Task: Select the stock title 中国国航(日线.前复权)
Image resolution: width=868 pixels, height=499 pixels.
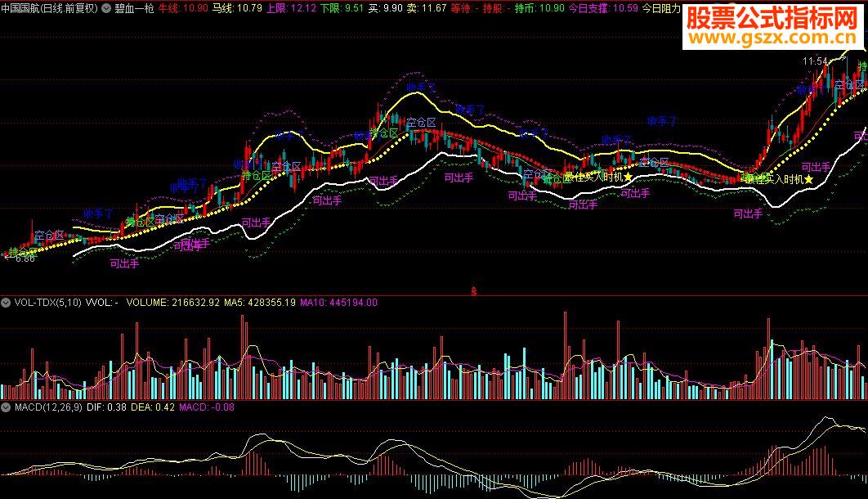Action: [x=49, y=8]
